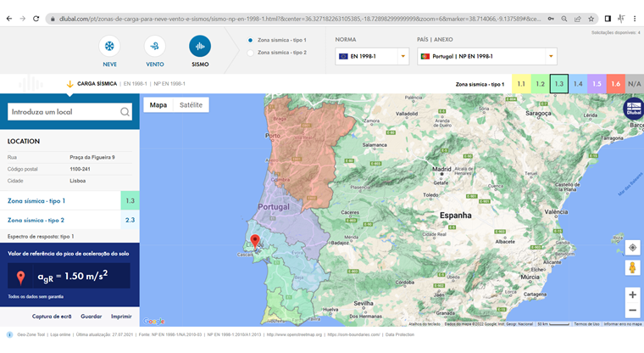The width and height of the screenshot is (644, 353).
Task: Reload the page
Action: pos(36,19)
